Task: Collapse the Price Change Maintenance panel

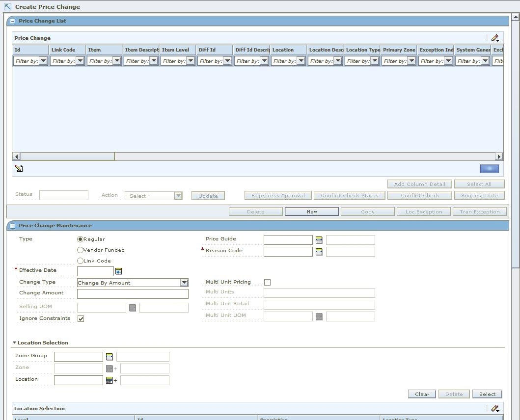Action: click(x=13, y=226)
